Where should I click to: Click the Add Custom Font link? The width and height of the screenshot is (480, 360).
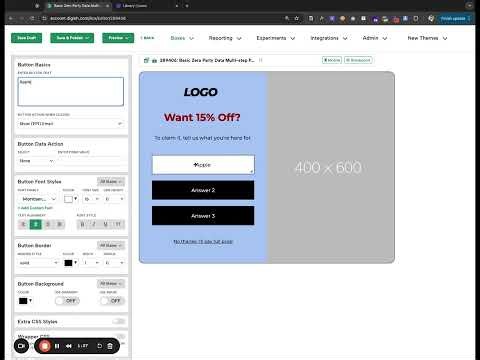click(35, 208)
